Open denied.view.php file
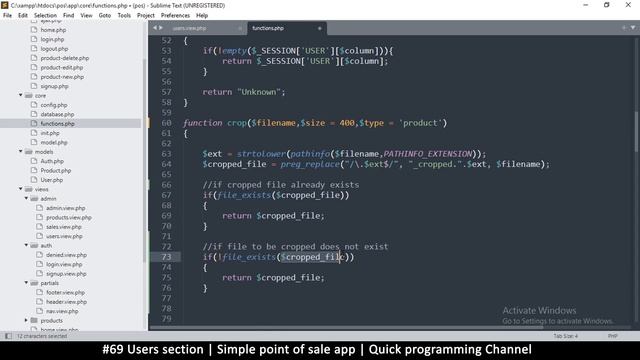 point(66,255)
